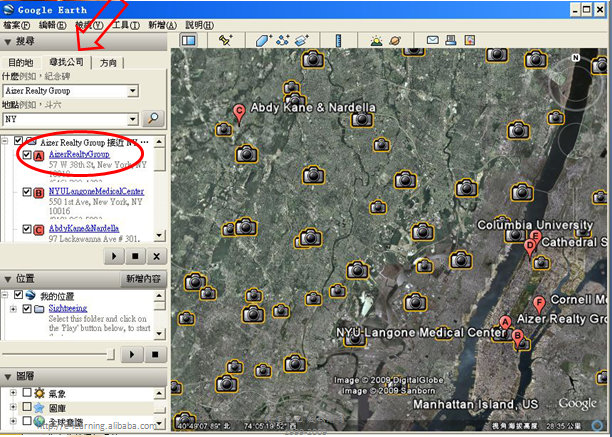
Task: Click red B icon in search results
Action: (x=39, y=193)
